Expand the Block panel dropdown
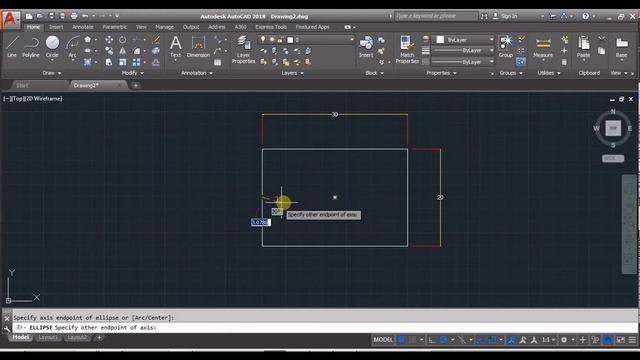This screenshot has width=640, height=360. point(374,73)
